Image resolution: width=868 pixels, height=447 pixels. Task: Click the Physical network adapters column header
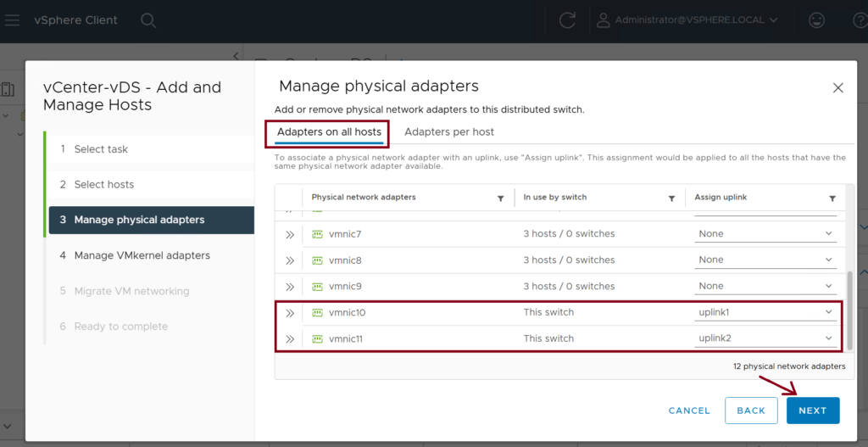(x=364, y=197)
